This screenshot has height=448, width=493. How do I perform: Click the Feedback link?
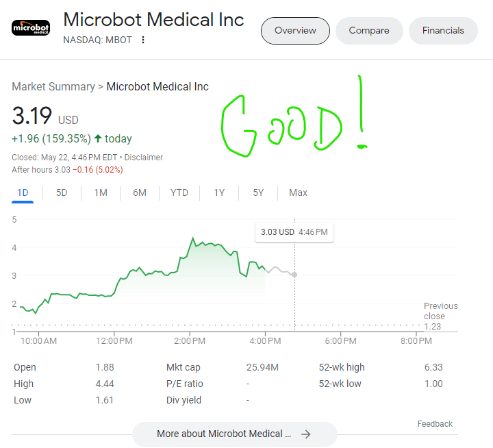[x=435, y=424]
